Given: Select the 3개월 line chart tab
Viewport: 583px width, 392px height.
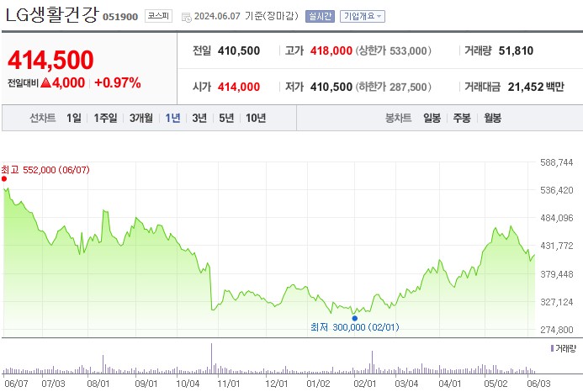Looking at the screenshot, I should coord(141,119).
